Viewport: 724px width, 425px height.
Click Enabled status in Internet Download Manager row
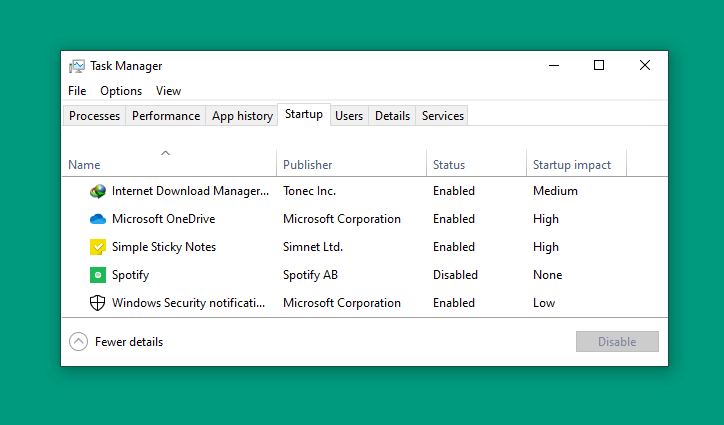pyautogui.click(x=454, y=191)
